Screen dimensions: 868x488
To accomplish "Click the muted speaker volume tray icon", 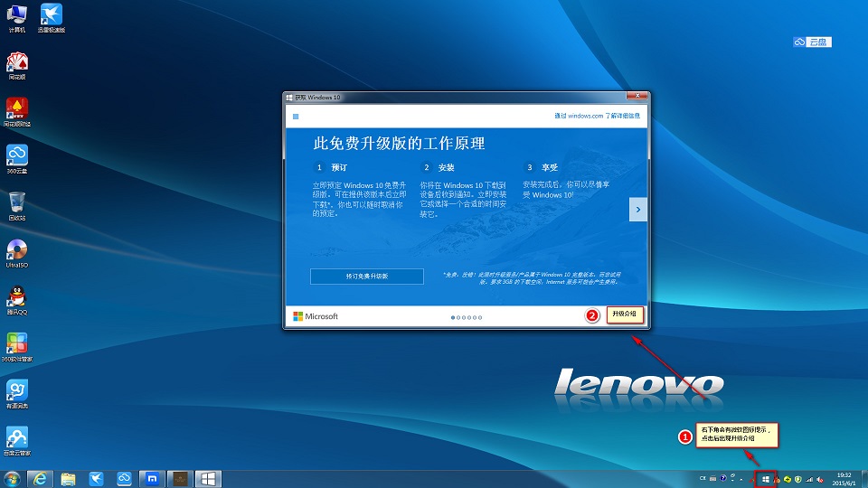I will [820, 479].
